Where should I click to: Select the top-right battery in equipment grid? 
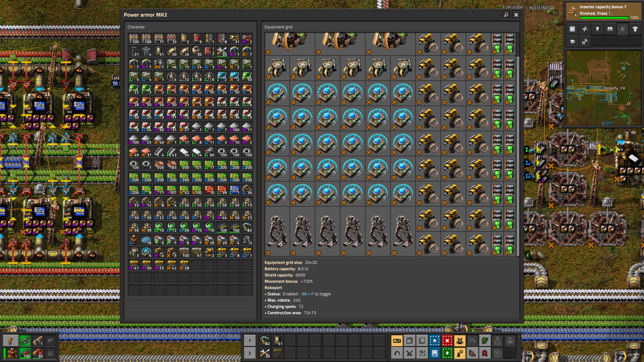point(510,43)
